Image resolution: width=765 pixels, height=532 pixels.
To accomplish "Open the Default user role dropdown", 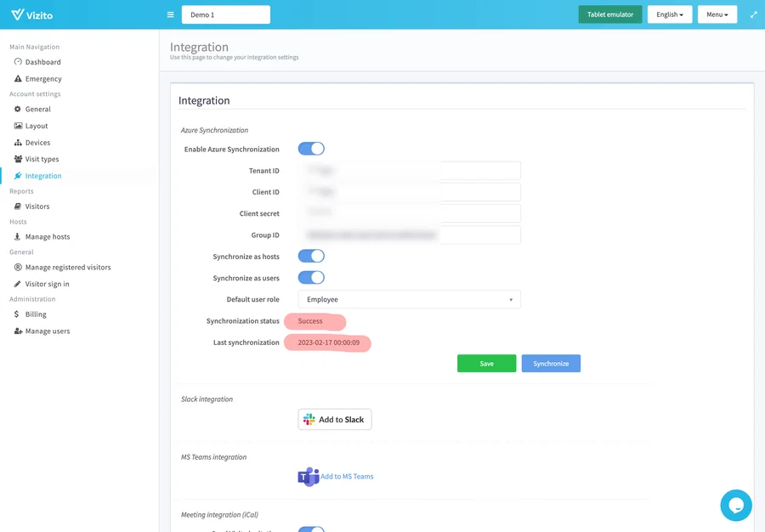I will (408, 299).
